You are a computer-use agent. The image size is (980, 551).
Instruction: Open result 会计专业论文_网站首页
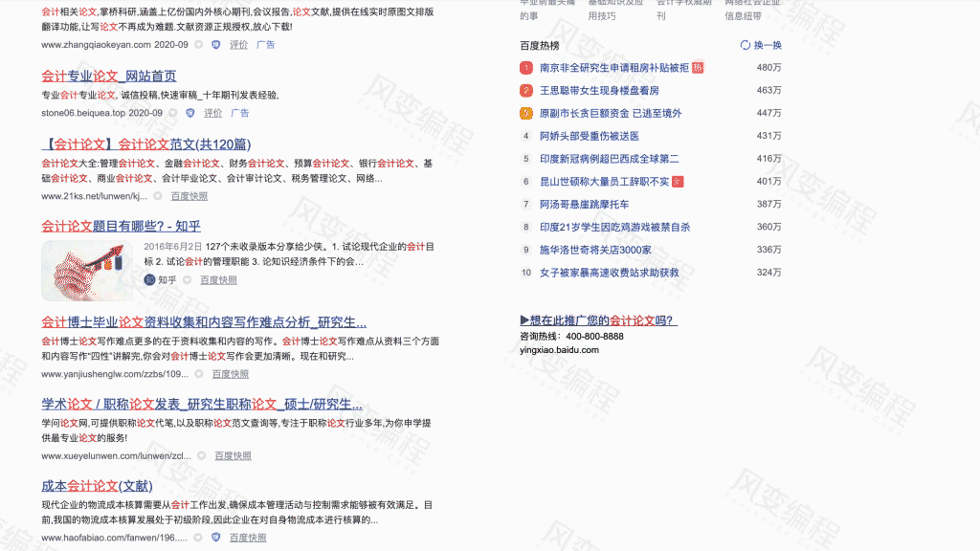109,76
